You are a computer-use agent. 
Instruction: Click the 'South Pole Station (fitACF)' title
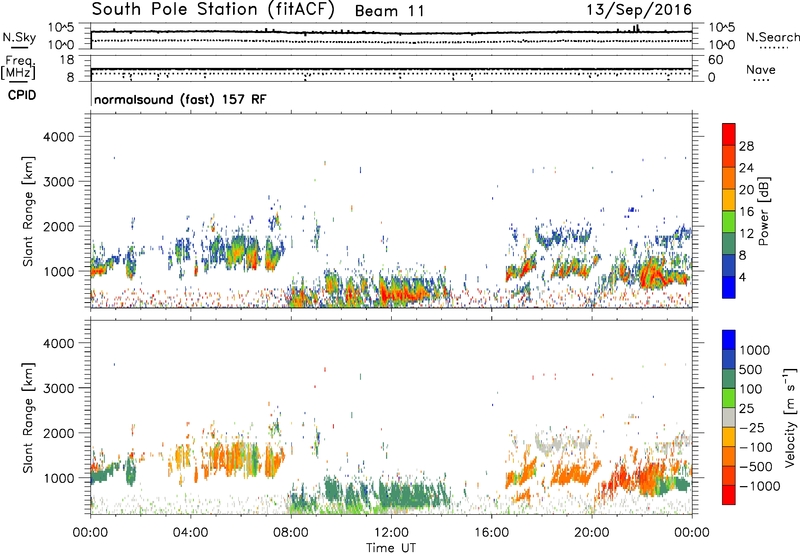[x=213, y=10]
